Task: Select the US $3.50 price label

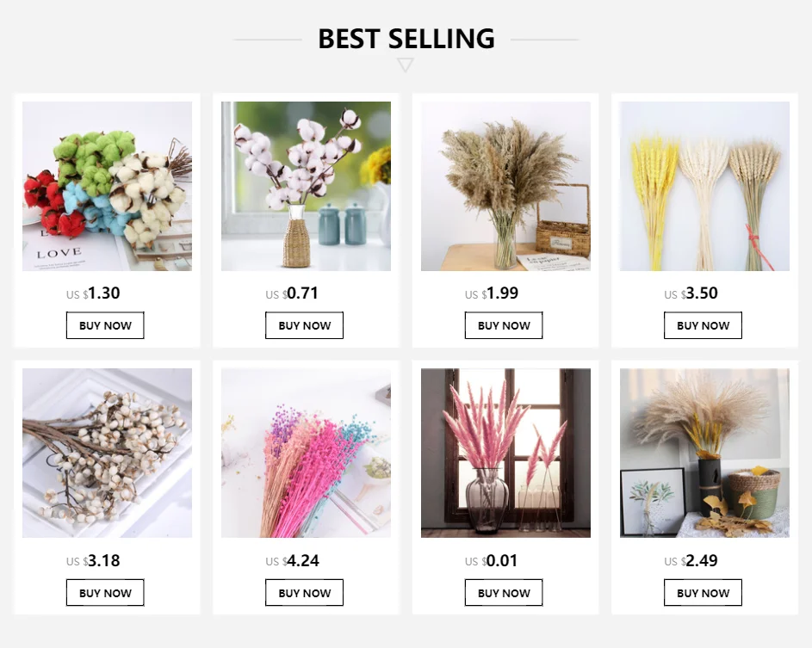Action: point(691,293)
